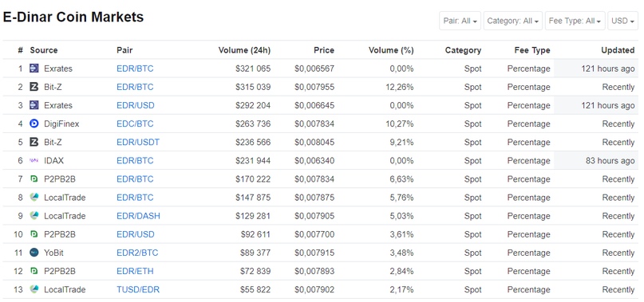Click the Bit-Z logo in row 2
Image resolution: width=644 pixels, height=302 pixels.
pos(34,87)
